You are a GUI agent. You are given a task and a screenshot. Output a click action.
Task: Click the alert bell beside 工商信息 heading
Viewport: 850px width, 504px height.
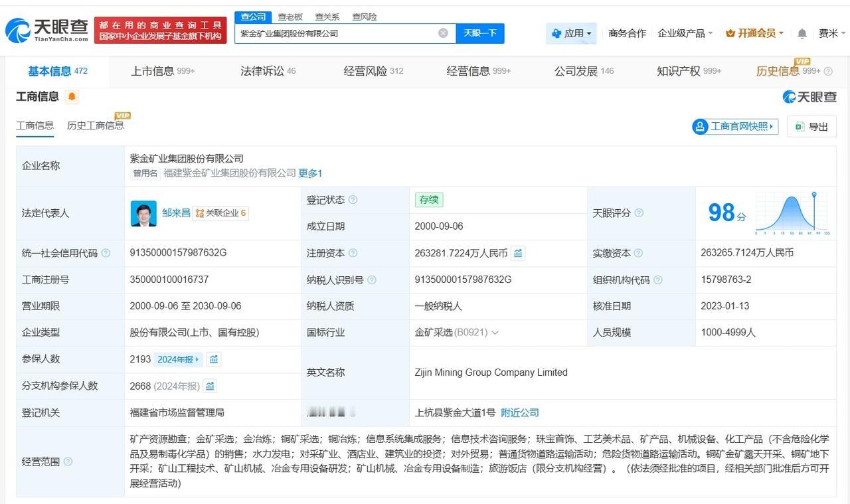click(x=73, y=96)
